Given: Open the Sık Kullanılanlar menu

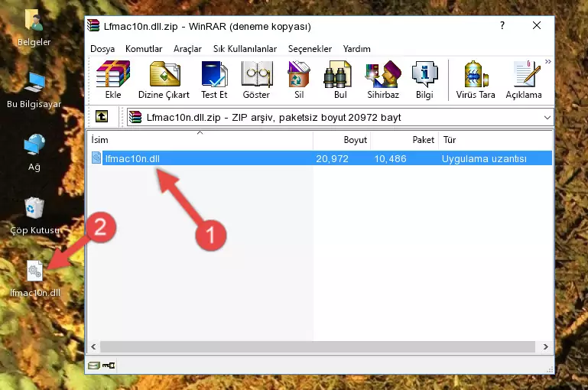Looking at the screenshot, I should pyautogui.click(x=245, y=49).
